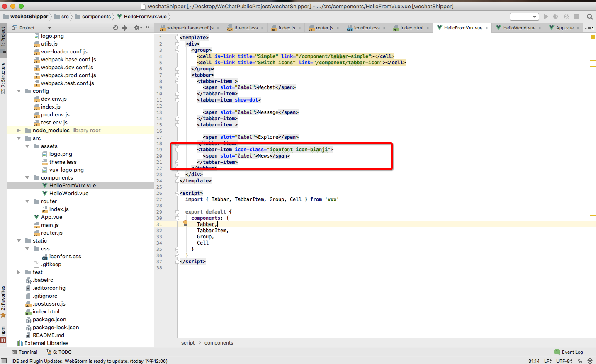Collapse the router folder arrow
Image resolution: width=596 pixels, height=364 pixels.
pyautogui.click(x=27, y=201)
